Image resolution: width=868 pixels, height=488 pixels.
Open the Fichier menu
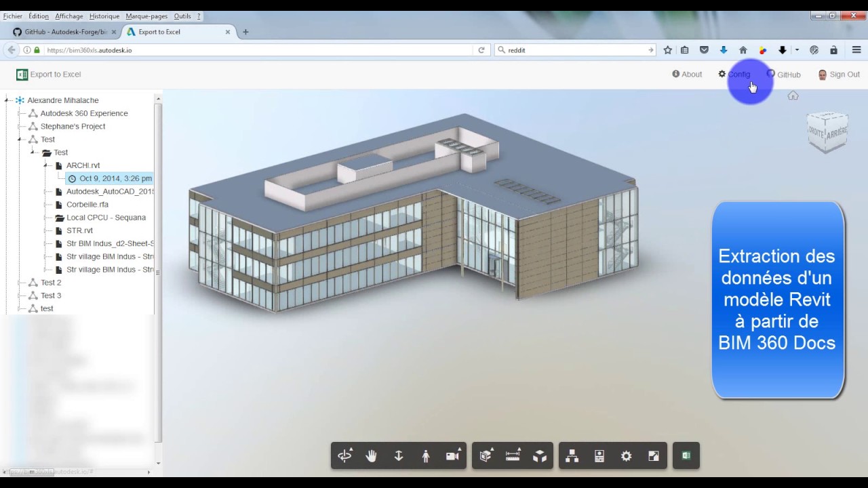point(13,16)
